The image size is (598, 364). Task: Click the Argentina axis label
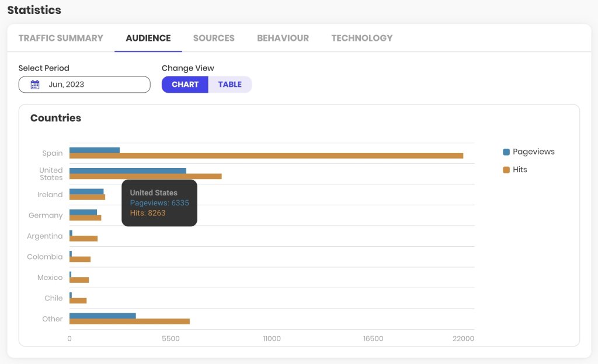(44, 236)
